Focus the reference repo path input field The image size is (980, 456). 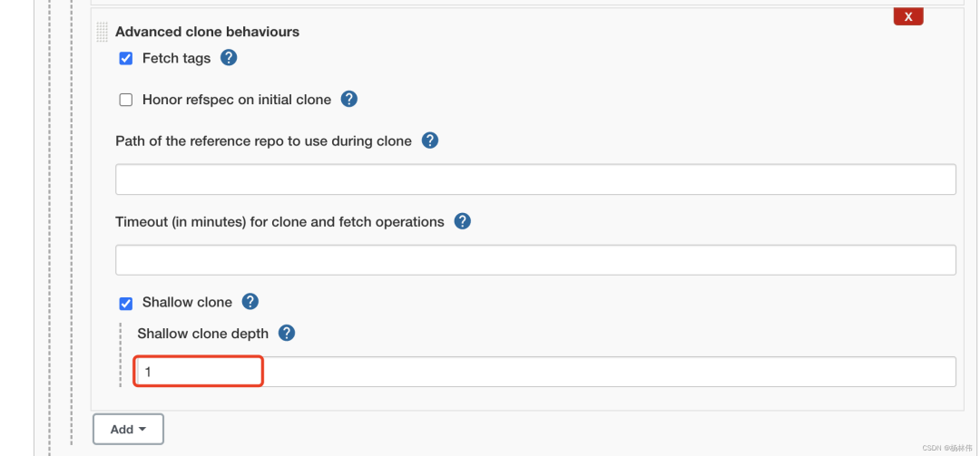coord(535,179)
